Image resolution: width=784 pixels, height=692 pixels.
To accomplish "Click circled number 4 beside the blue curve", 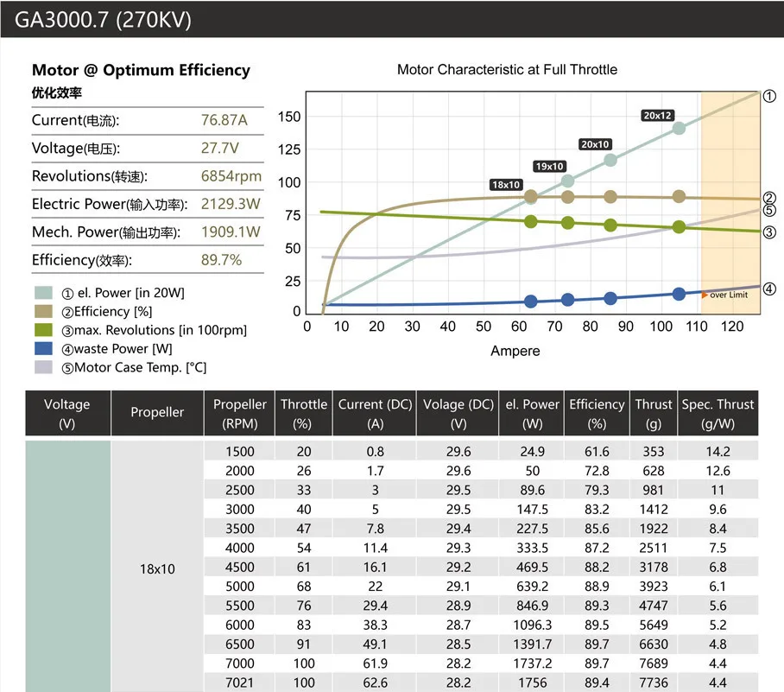I will (x=769, y=289).
